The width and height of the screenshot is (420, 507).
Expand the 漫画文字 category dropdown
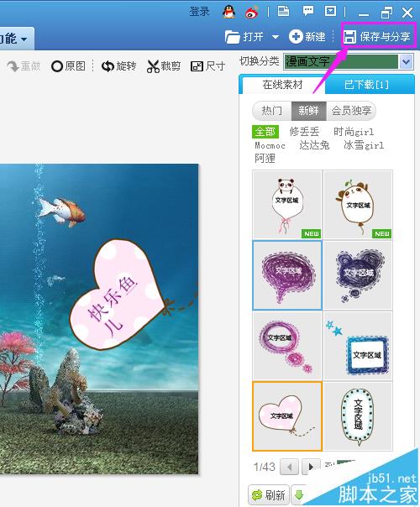406,61
